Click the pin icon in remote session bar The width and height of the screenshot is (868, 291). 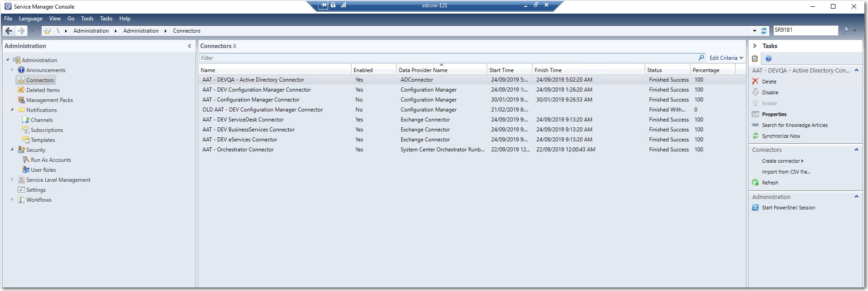[x=324, y=5]
